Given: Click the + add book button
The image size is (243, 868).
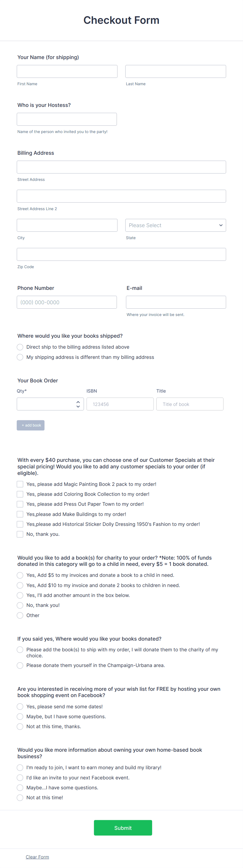Looking at the screenshot, I should tap(30, 425).
